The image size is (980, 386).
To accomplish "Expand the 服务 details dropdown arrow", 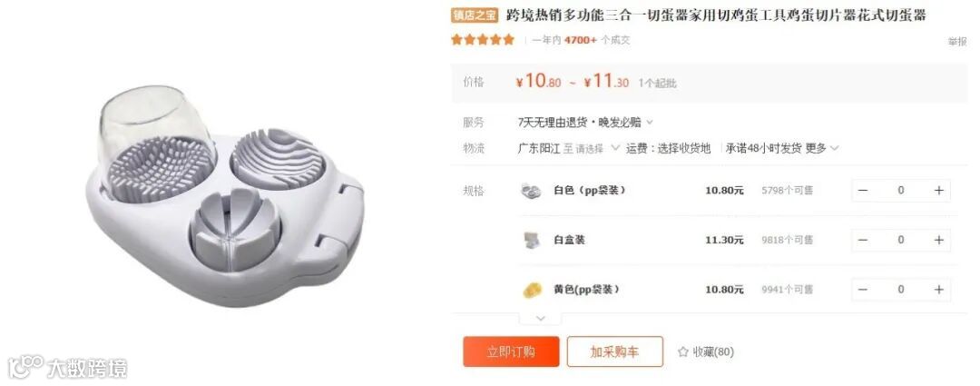I will pos(650,123).
